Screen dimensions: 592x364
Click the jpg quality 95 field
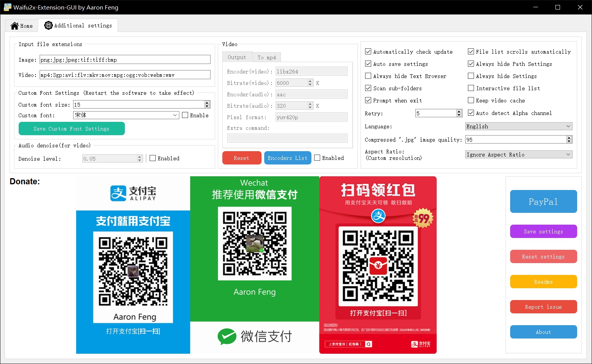tap(516, 139)
